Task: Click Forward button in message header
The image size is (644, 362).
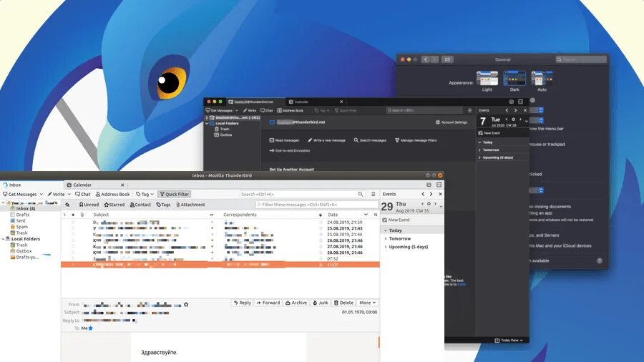Action: coord(268,303)
